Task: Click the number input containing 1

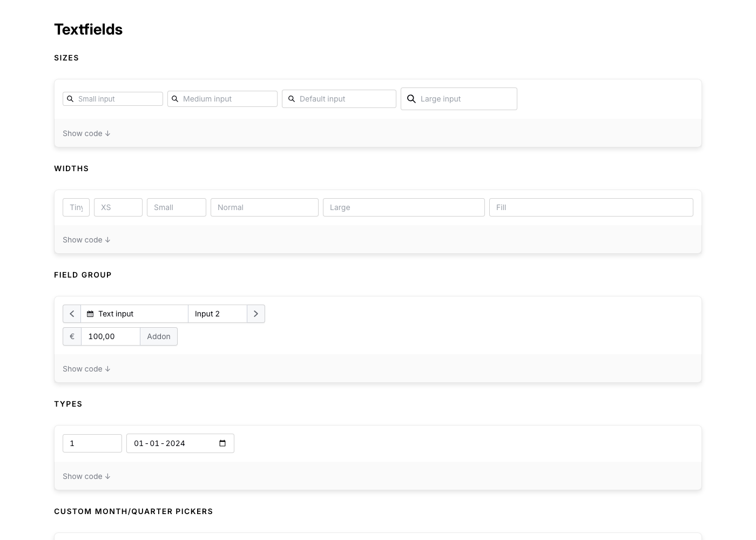Action: [92, 443]
